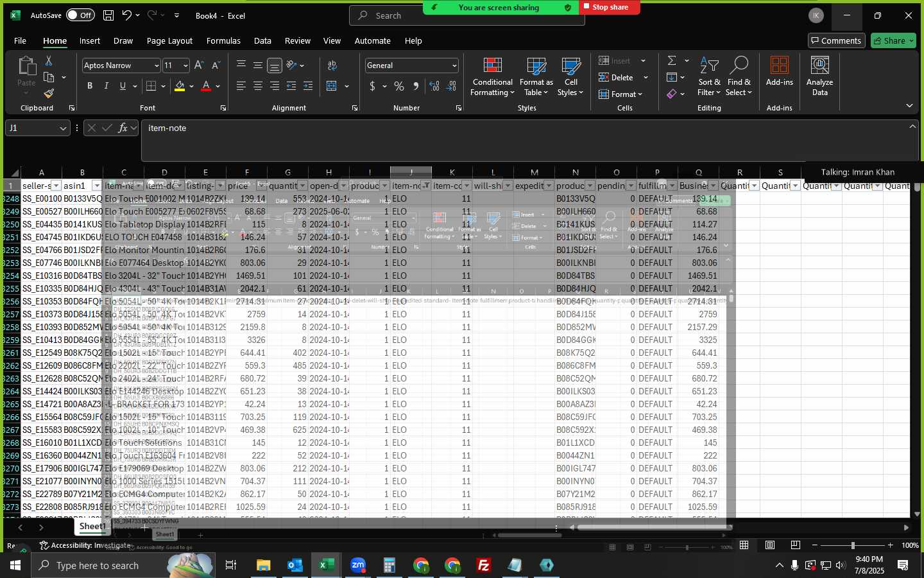
Task: Click the Paste clipboard icon
Action: coord(26,66)
